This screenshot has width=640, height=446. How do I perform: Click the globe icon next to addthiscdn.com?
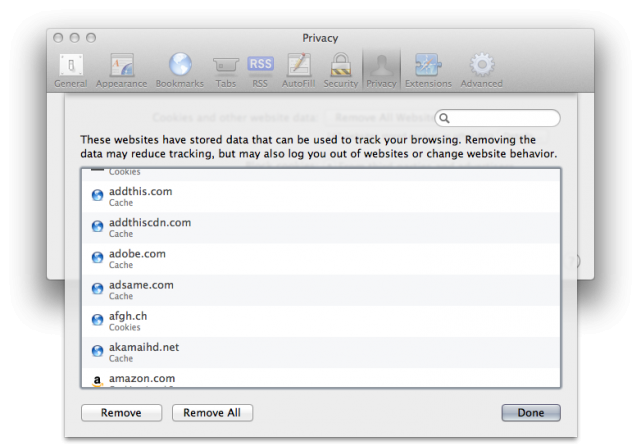coord(97,226)
